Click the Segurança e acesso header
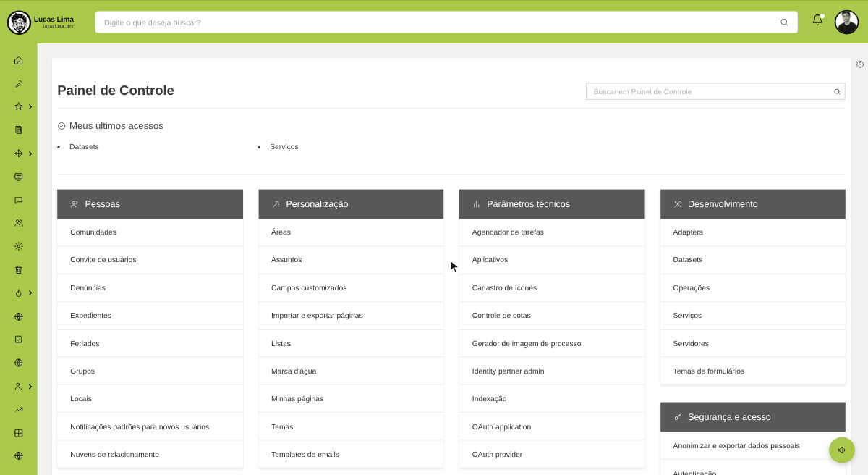Screen dimensions: 868x475 753,417
